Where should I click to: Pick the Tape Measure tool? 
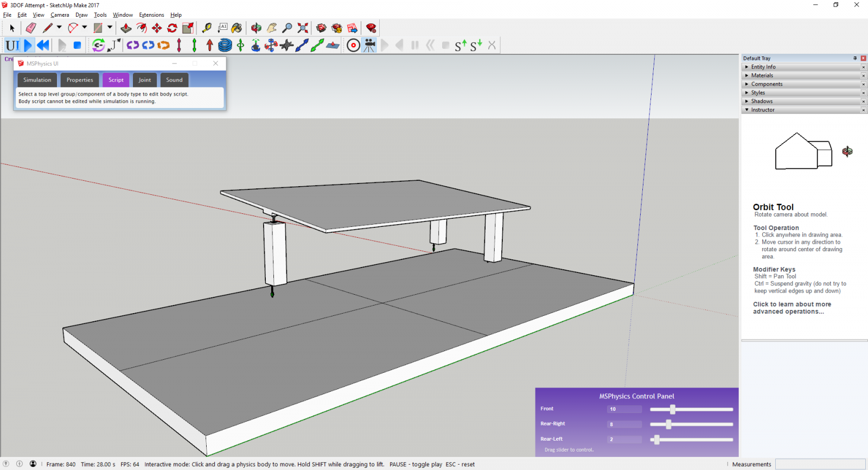click(207, 28)
